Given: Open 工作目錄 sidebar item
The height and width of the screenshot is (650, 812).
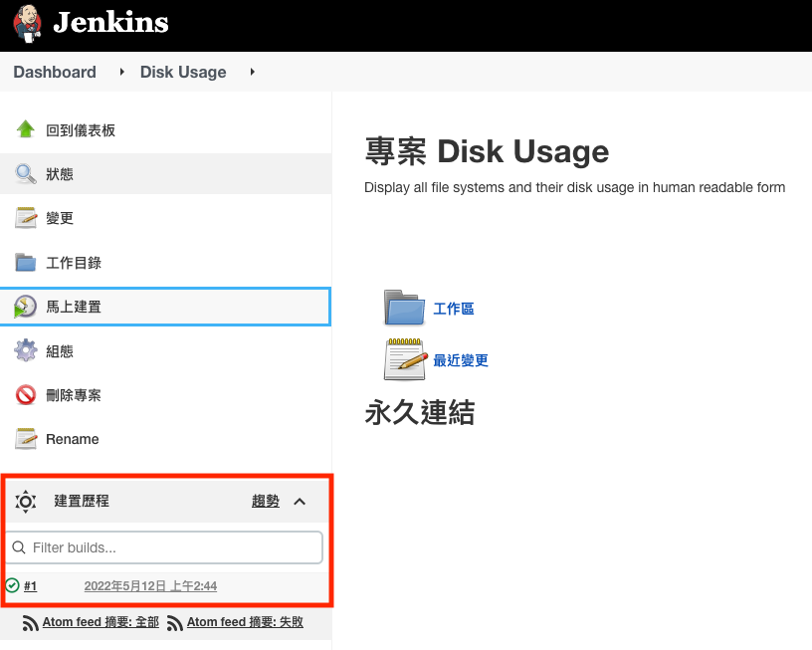Looking at the screenshot, I should point(74,263).
